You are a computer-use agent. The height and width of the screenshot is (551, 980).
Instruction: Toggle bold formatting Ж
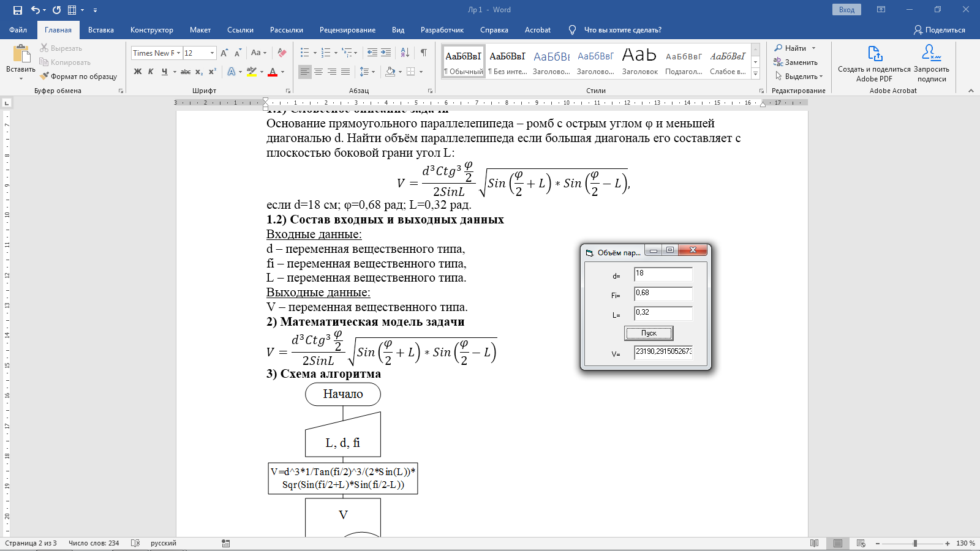(x=138, y=72)
